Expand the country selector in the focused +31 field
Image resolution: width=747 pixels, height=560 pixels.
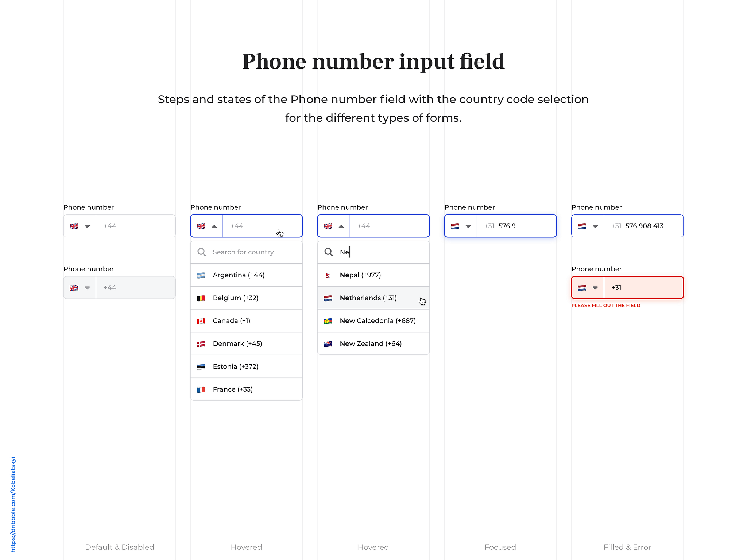pos(468,226)
